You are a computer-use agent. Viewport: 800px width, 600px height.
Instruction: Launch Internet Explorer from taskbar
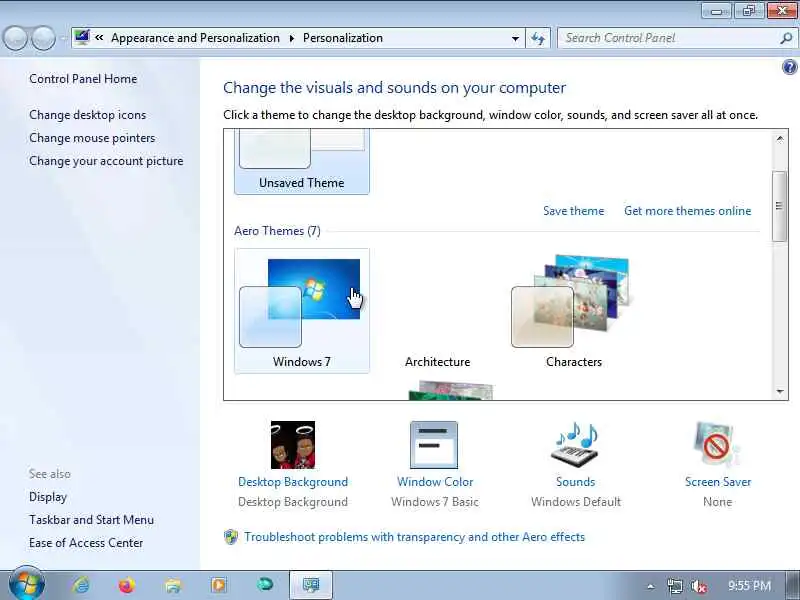coord(81,585)
